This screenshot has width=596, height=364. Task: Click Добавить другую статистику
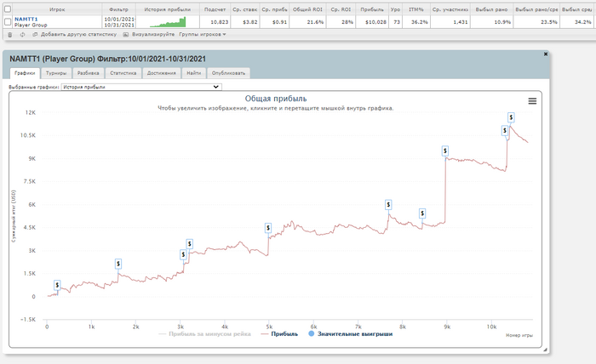tap(78, 35)
